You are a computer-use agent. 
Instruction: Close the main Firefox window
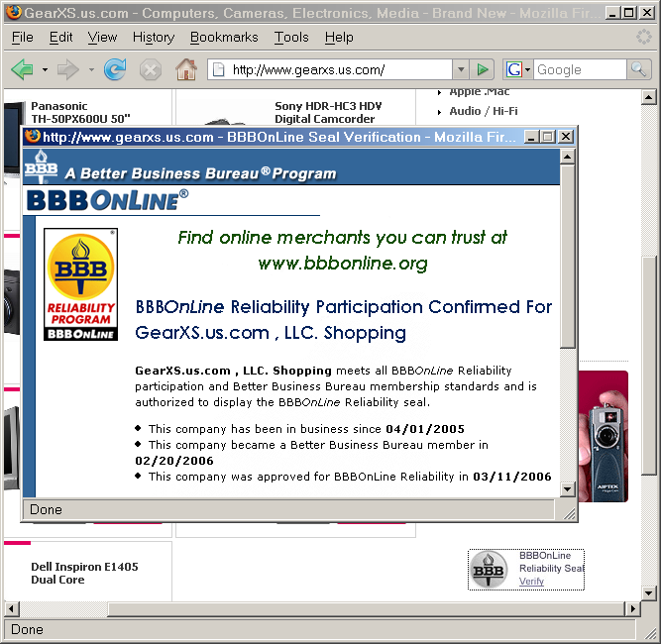click(646, 13)
